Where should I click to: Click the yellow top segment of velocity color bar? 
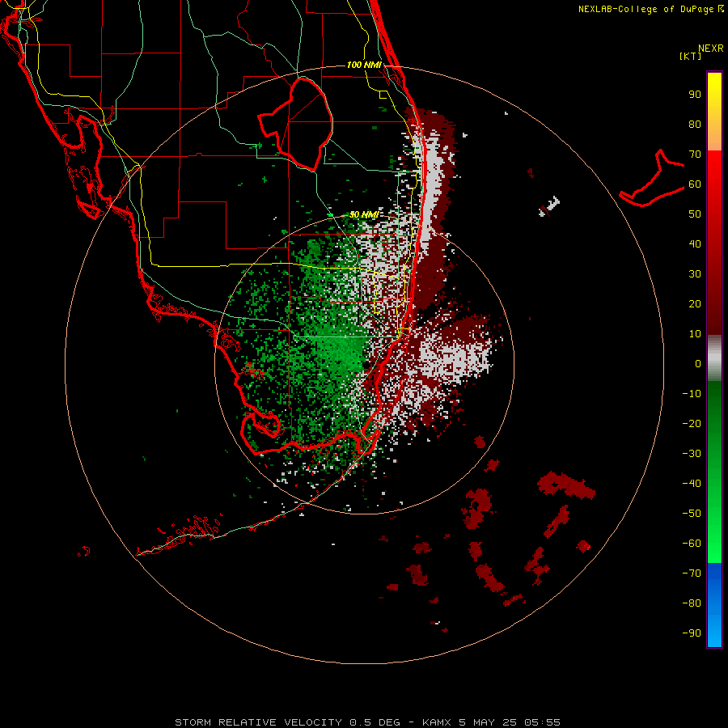coord(714,112)
